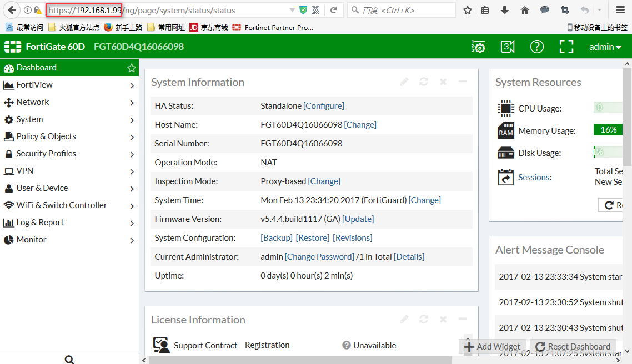This screenshot has height=364, width=632.
Task: Refresh the System Information widget
Action: coord(424,82)
